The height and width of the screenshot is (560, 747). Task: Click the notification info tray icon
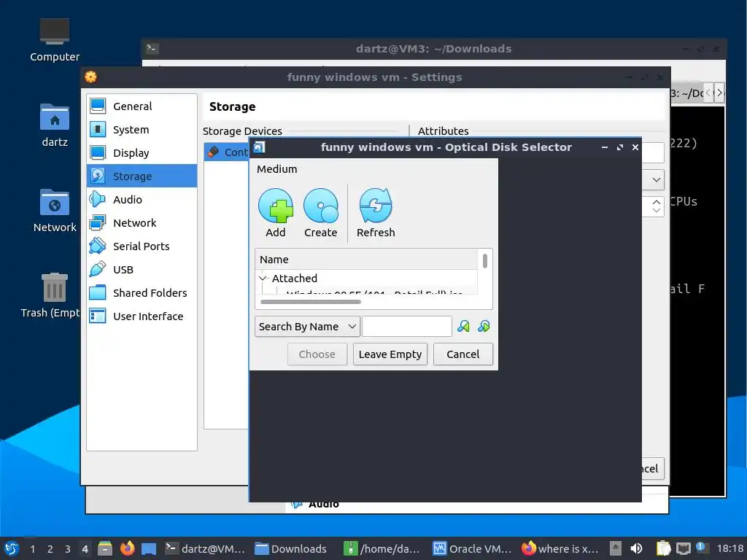[701, 548]
